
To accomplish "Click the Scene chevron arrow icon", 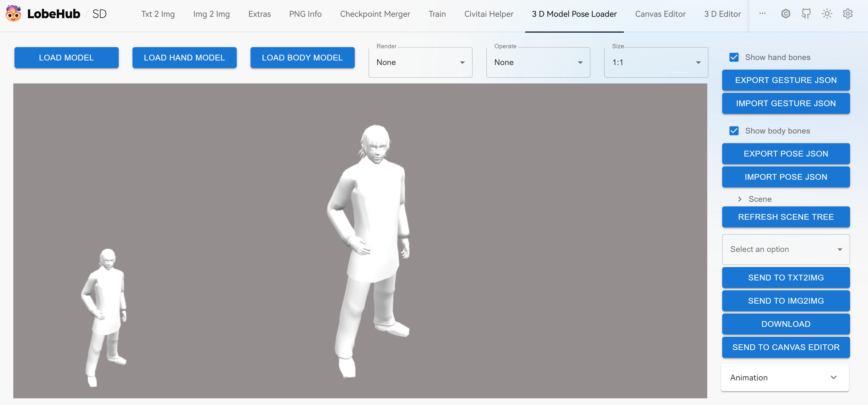I will [740, 199].
